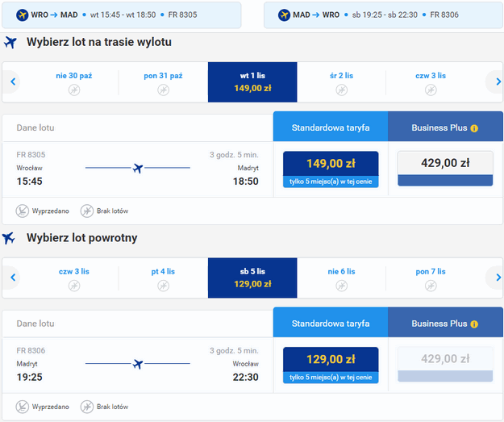Click the no-flights icon under śr 2 lis
The width and height of the screenshot is (504, 422).
[341, 90]
